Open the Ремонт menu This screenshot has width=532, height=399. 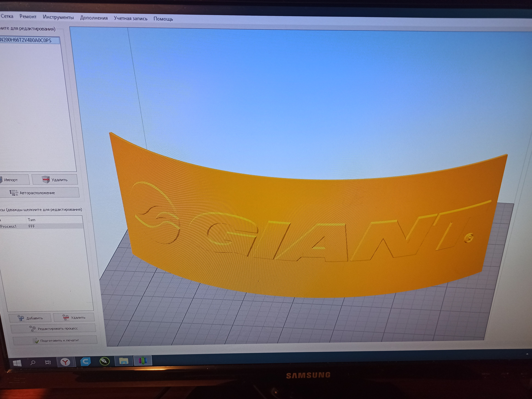tap(28, 17)
